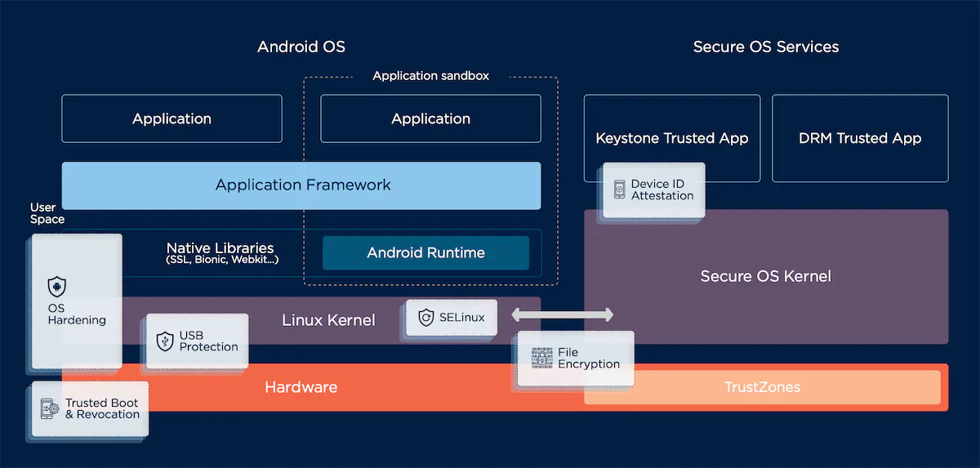Click the Hardware label

[x=301, y=387]
